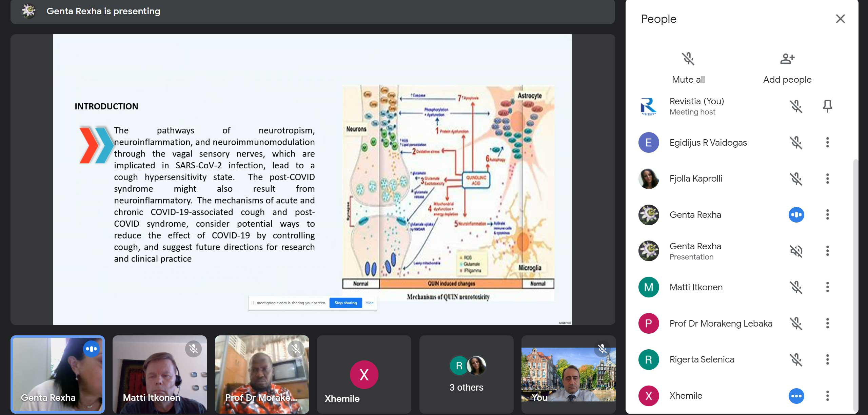This screenshot has width=868, height=415.
Task: Click the Add people icon
Action: pos(787,59)
